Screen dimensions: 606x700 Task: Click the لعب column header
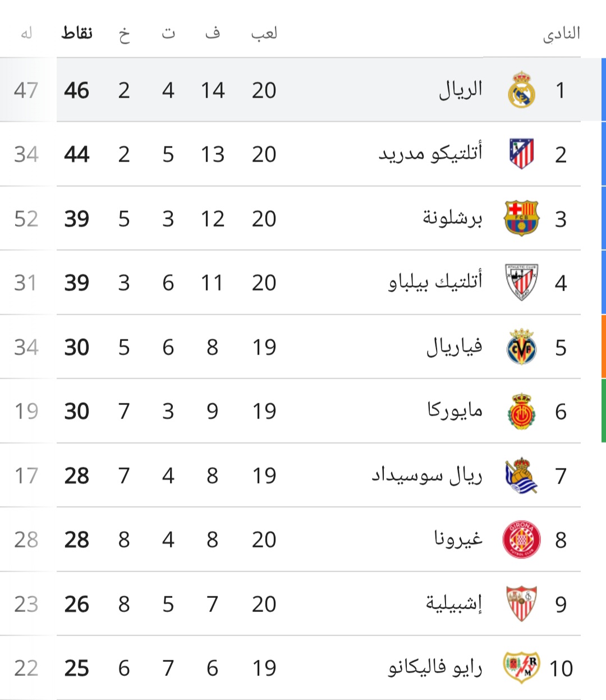point(264,34)
